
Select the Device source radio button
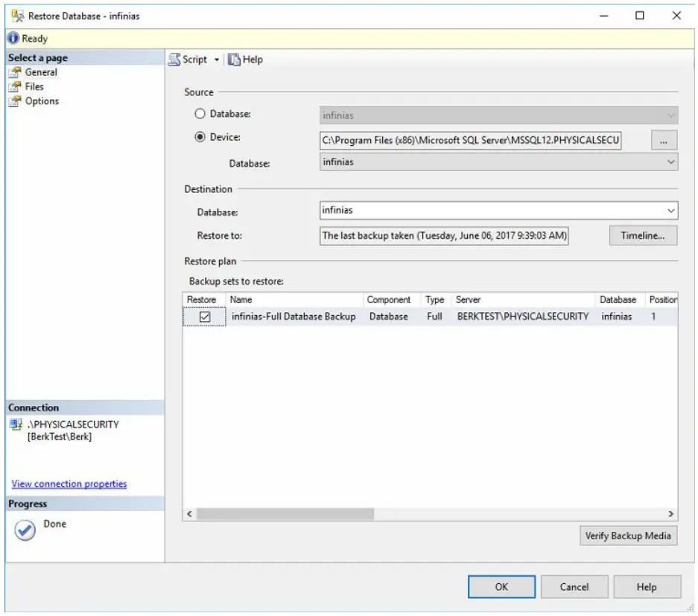tap(200, 138)
